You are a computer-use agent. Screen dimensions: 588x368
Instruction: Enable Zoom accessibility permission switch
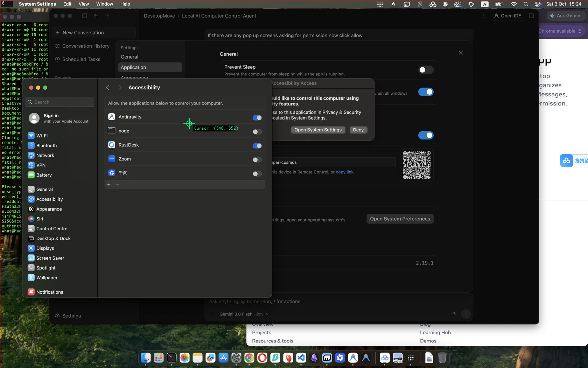point(257,160)
